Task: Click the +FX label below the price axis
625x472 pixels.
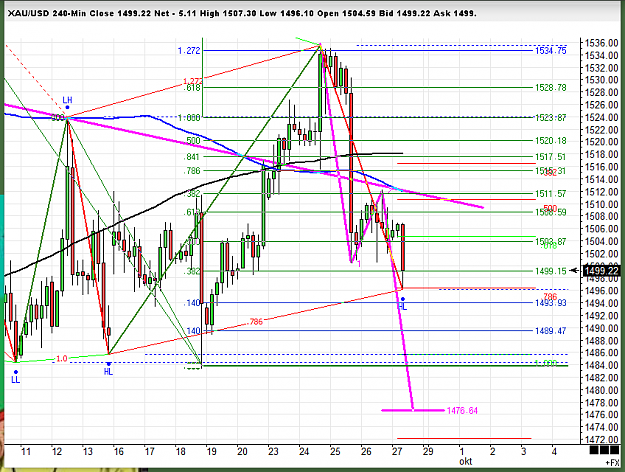Action: (613, 463)
